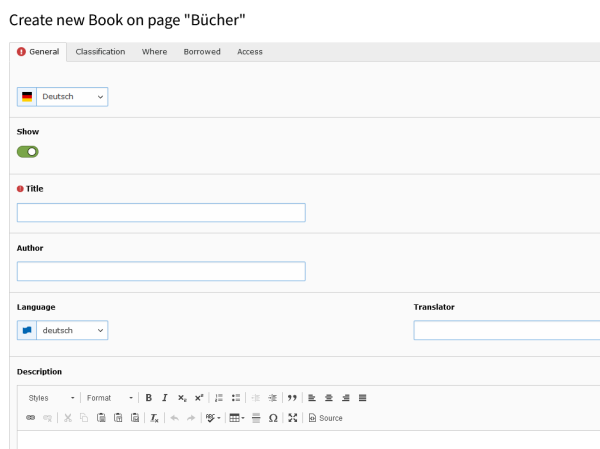Image resolution: width=600 pixels, height=449 pixels.
Task: Go to the Borrowed tab
Action: click(x=202, y=52)
